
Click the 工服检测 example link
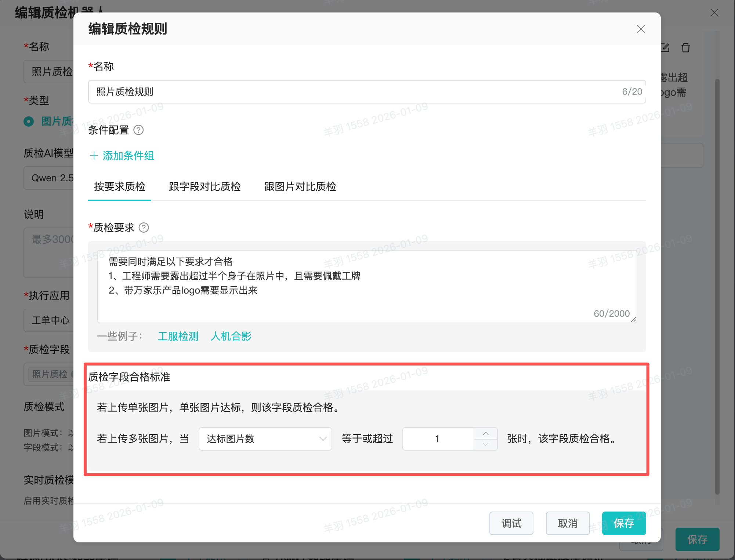[x=178, y=336]
